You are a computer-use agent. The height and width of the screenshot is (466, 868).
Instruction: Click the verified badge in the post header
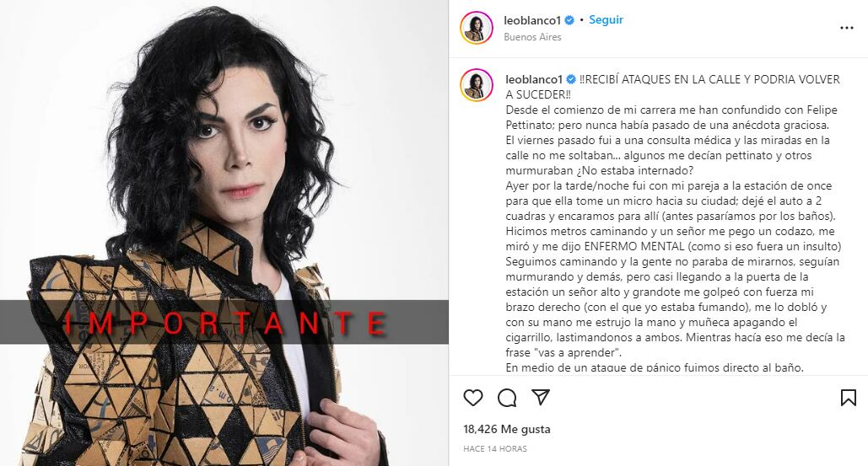coord(569,20)
